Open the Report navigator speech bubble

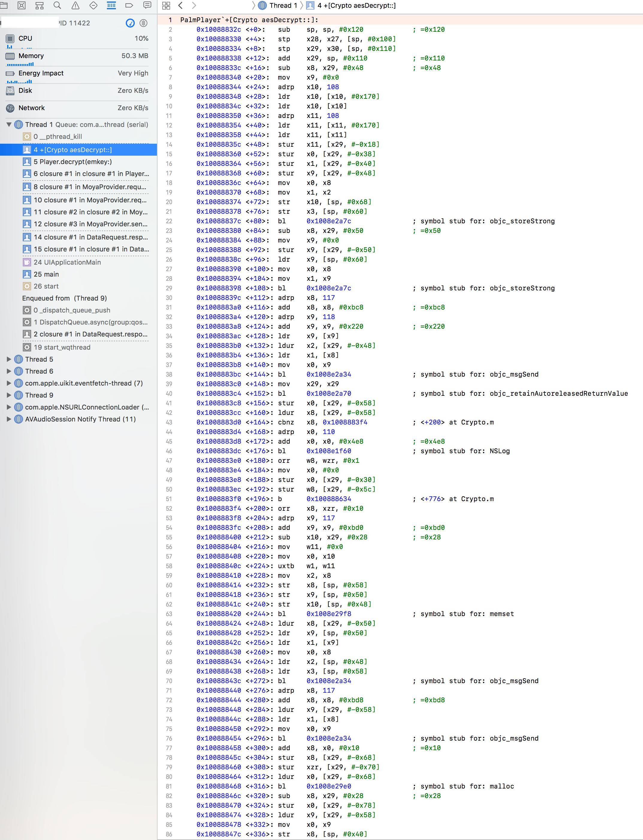147,5
